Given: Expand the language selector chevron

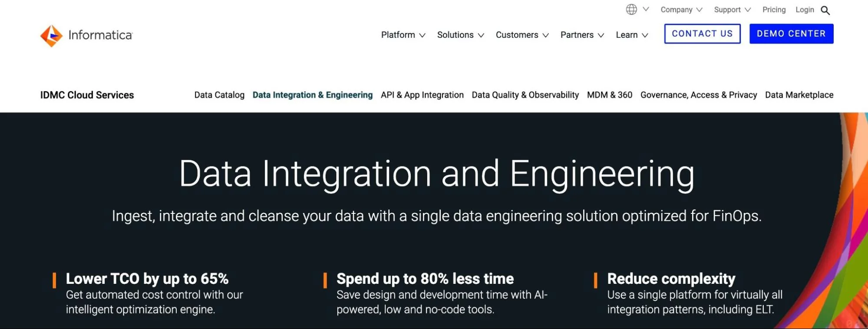Looking at the screenshot, I should [x=646, y=9].
